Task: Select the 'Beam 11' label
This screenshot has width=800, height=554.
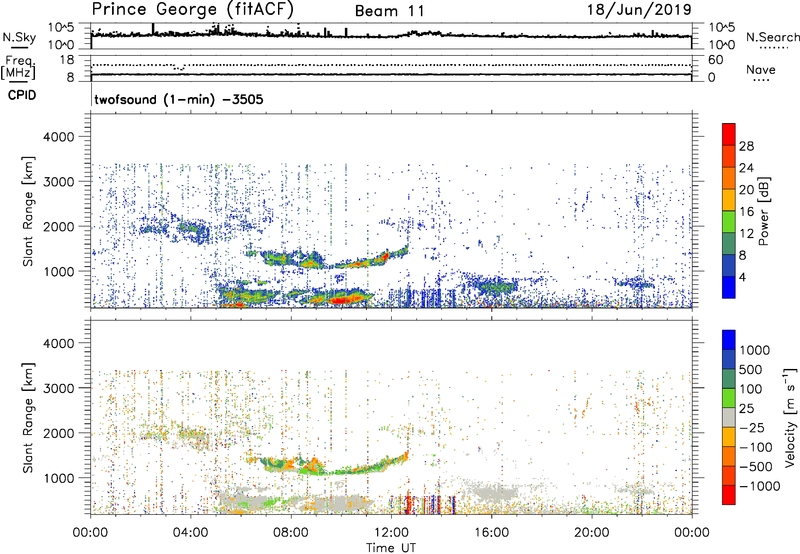Action: 389,11
